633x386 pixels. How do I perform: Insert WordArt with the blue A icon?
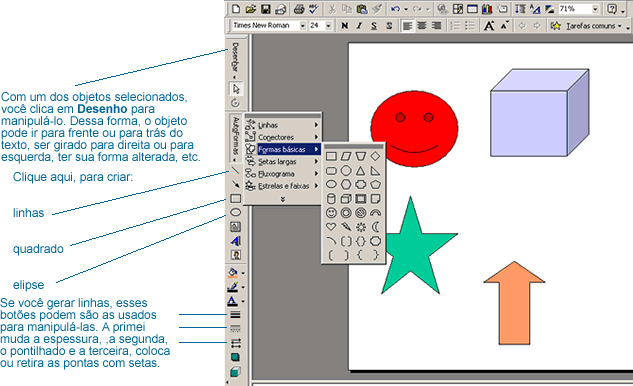click(x=236, y=241)
